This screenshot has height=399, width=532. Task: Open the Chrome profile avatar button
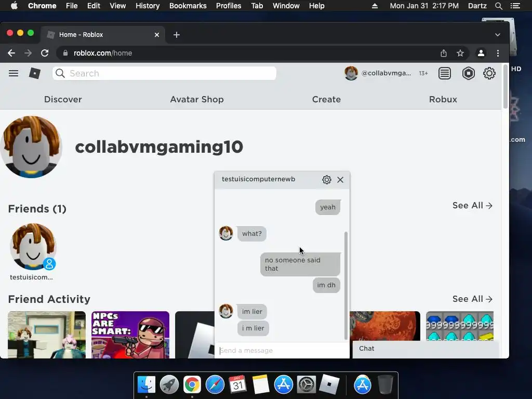pos(481,53)
